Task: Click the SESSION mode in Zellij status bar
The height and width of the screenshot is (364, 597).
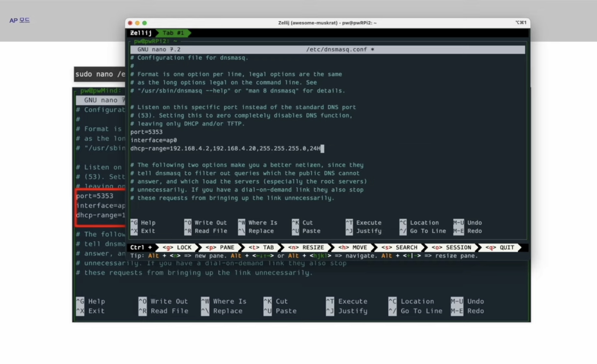Action: (451, 247)
